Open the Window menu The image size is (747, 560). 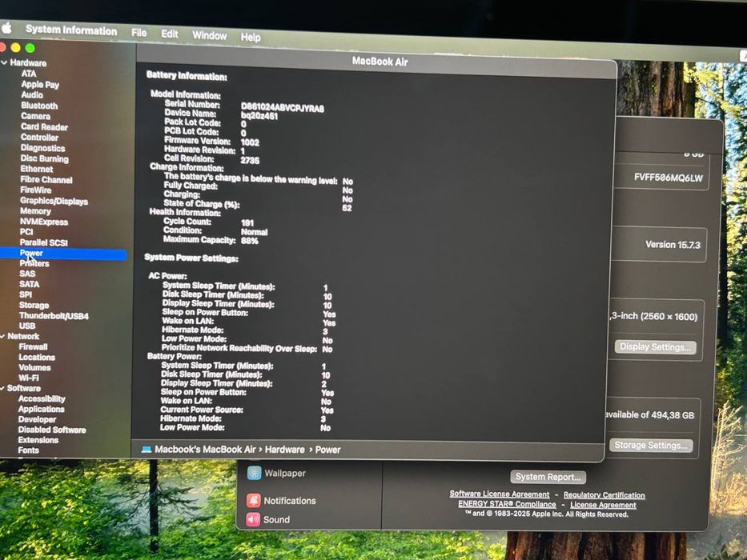tap(209, 36)
